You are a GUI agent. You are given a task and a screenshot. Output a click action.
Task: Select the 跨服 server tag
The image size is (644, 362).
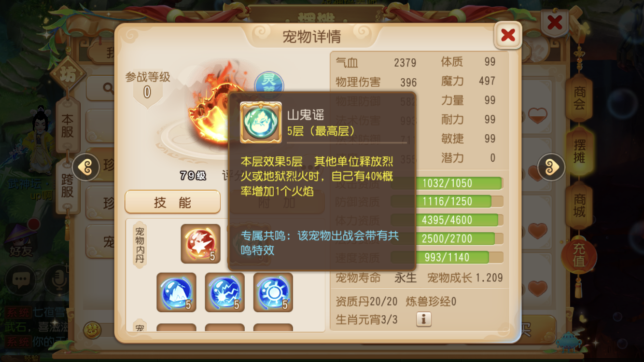click(x=67, y=186)
